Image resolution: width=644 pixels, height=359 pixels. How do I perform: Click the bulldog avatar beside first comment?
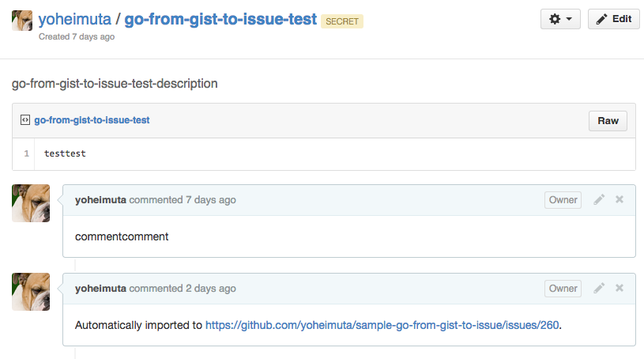[x=31, y=203]
